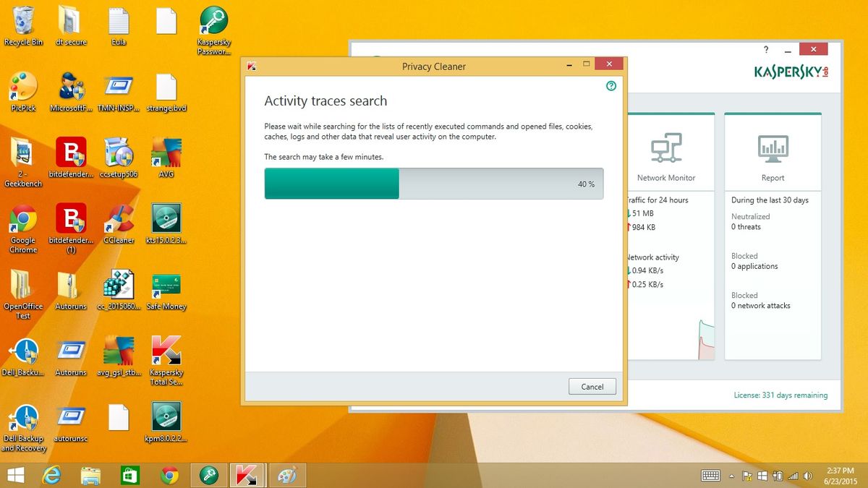Expand hidden icons in the system tray
The image size is (868, 488).
point(731,476)
